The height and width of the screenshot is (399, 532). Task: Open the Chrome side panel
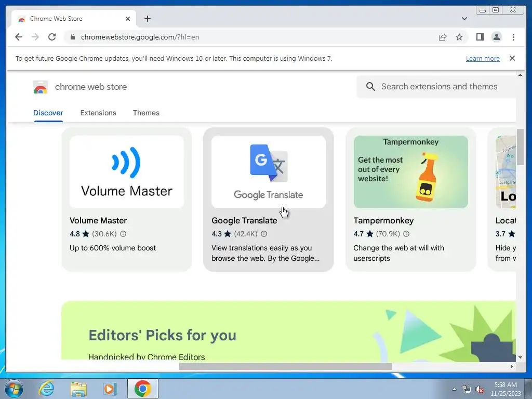480,37
